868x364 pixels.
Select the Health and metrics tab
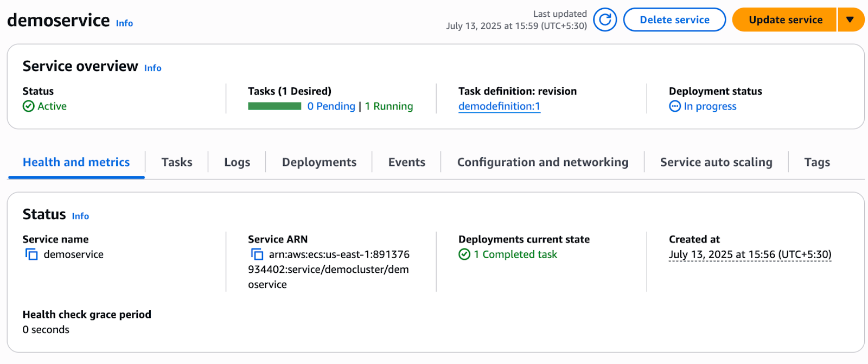[76, 162]
